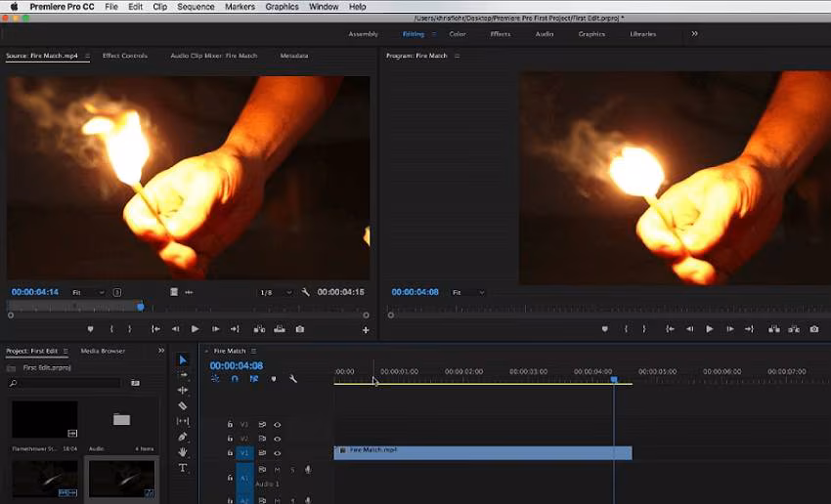
Task: Toggle lock on V1 track
Action: pyautogui.click(x=230, y=452)
